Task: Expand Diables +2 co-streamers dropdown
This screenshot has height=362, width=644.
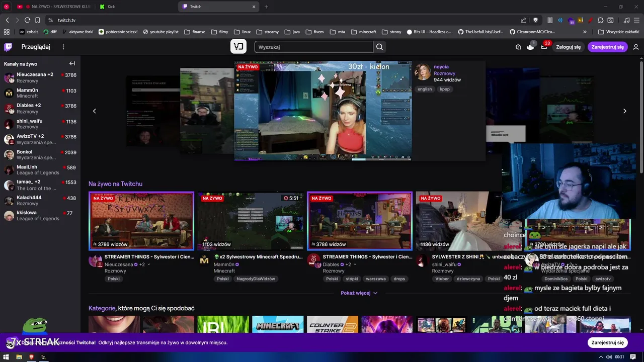Action: 355,264
